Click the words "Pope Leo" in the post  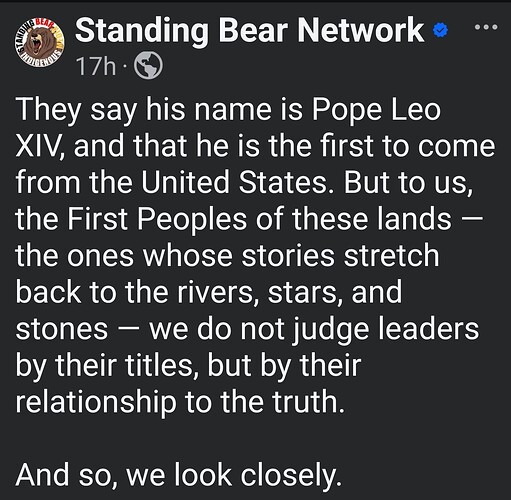(376, 110)
